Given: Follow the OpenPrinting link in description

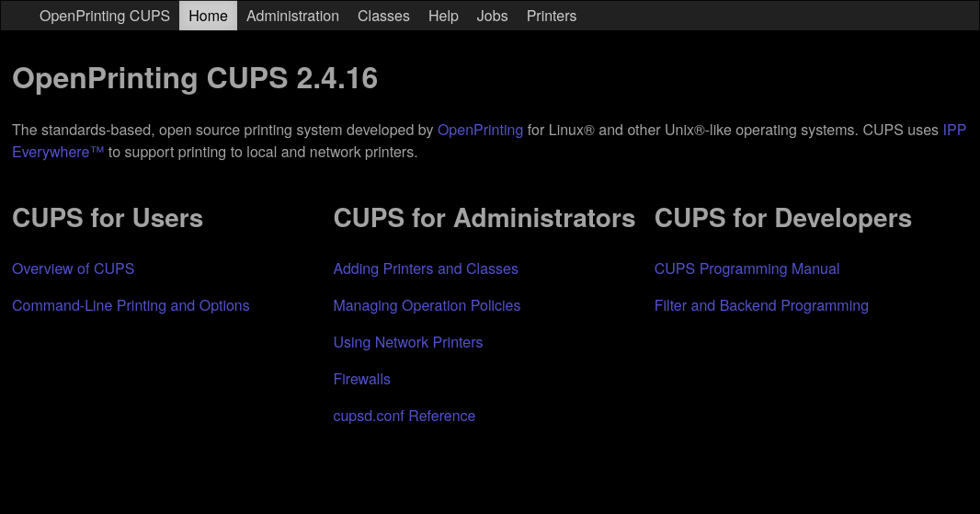Looking at the screenshot, I should click(480, 130).
